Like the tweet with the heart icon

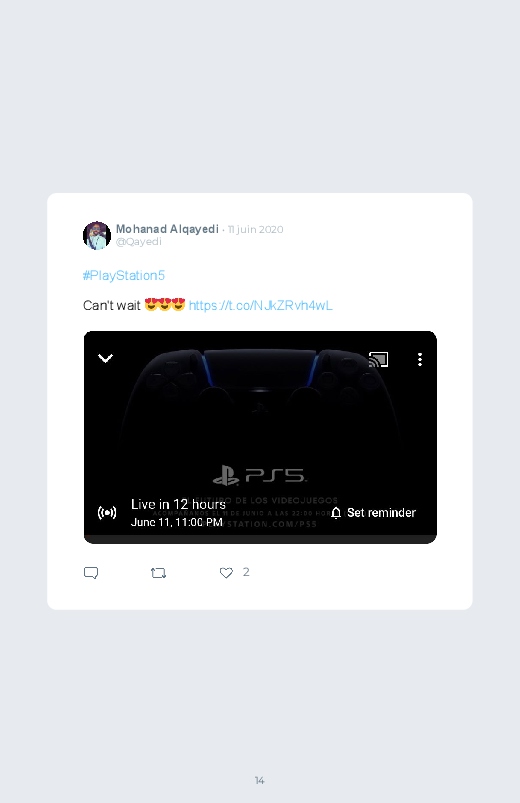(x=226, y=573)
